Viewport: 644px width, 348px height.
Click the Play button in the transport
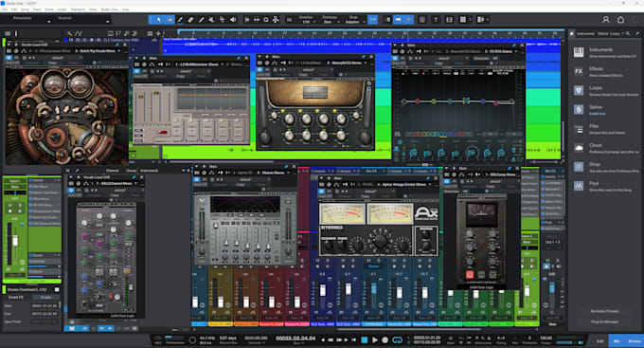[x=375, y=339]
